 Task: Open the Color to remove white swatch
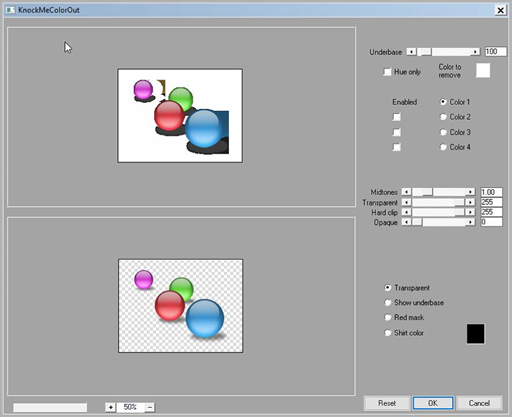[483, 70]
